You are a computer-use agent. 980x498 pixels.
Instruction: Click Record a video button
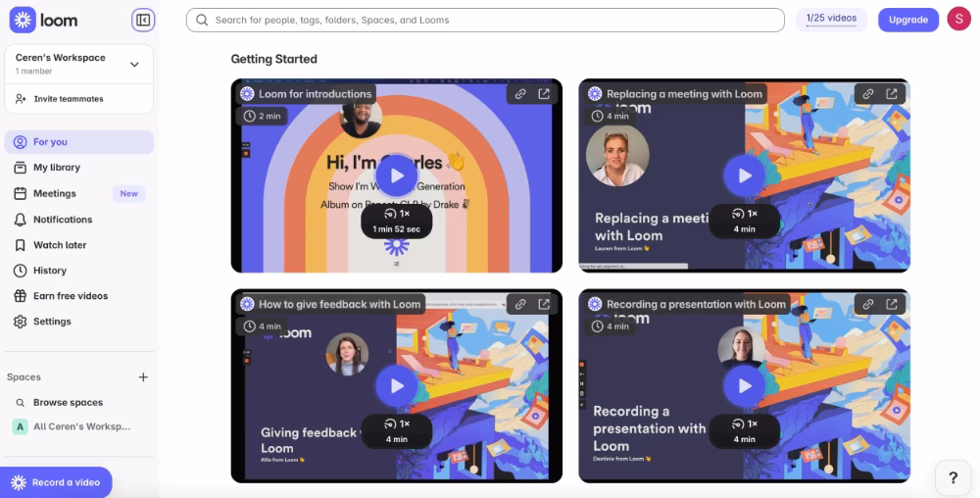(x=56, y=482)
